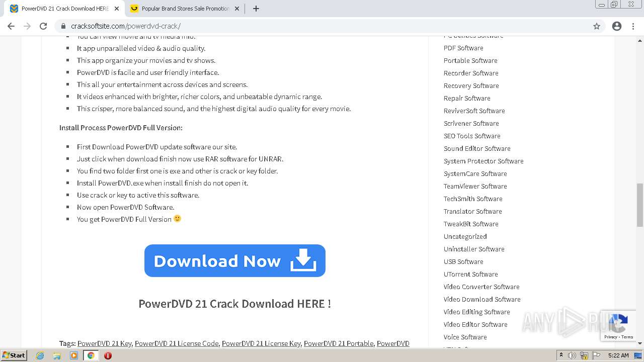This screenshot has height=362, width=644.
Task: Launch Internet Explorer from the taskbar
Action: 40,355
